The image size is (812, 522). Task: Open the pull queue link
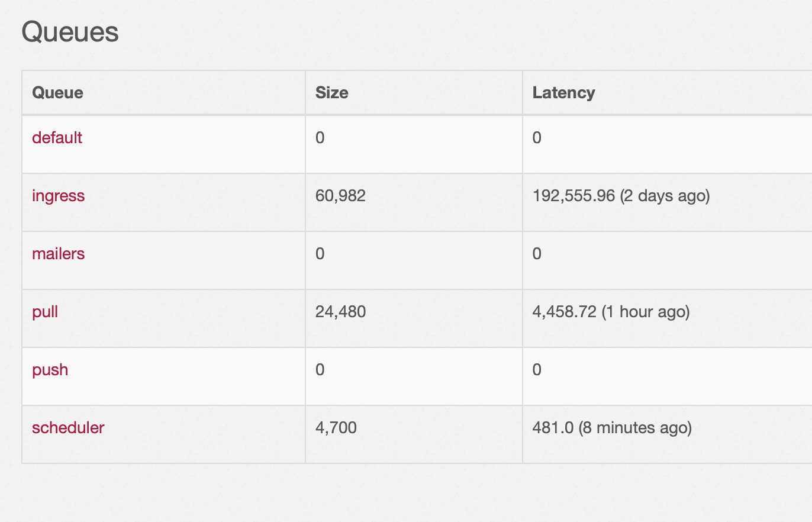(x=45, y=312)
